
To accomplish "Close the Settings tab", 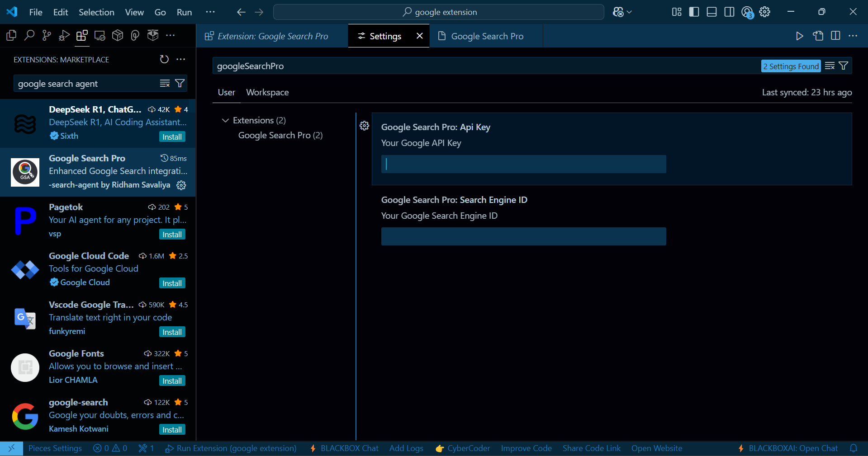I will click(x=420, y=36).
